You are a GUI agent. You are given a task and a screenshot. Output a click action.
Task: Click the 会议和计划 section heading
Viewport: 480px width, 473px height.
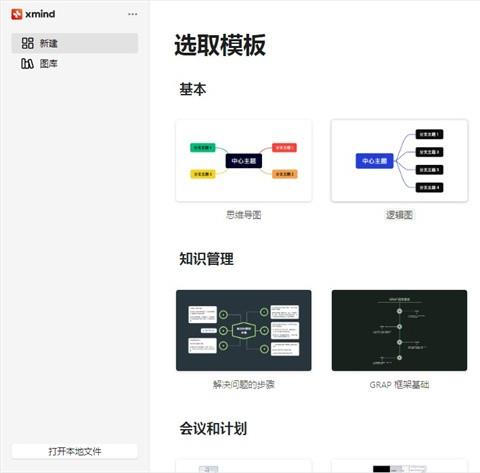point(213,428)
